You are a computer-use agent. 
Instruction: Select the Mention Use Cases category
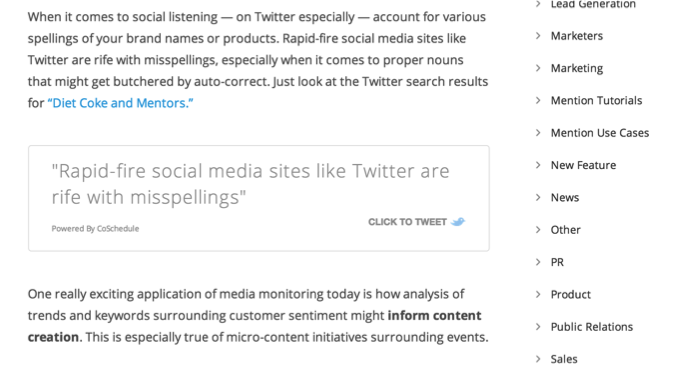(x=600, y=133)
